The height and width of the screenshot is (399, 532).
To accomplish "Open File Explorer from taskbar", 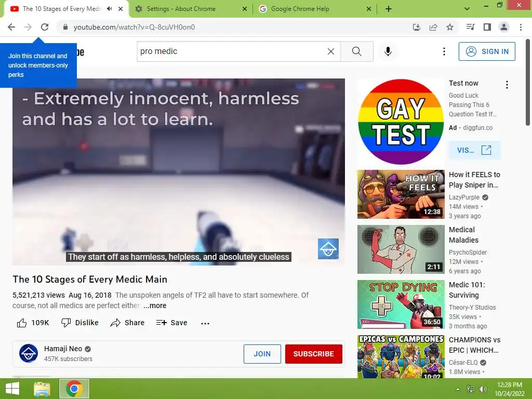I will [x=42, y=389].
